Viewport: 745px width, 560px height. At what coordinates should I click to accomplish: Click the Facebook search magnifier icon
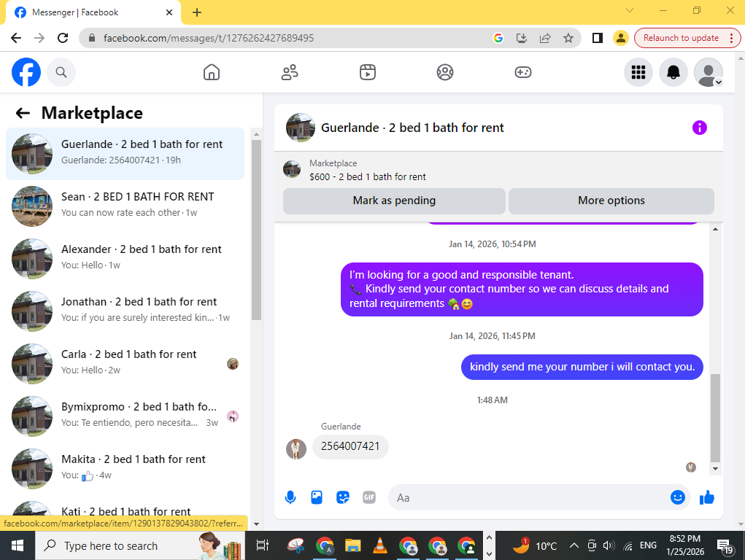[61, 72]
